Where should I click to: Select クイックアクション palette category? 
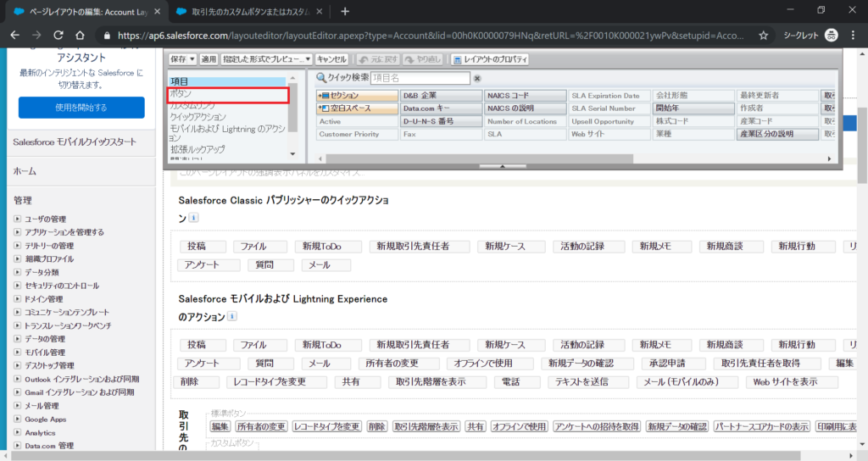pyautogui.click(x=198, y=117)
